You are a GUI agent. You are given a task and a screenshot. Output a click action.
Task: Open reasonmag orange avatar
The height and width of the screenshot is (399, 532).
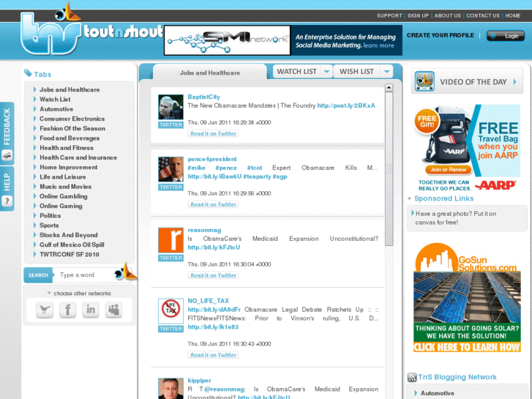click(x=171, y=240)
